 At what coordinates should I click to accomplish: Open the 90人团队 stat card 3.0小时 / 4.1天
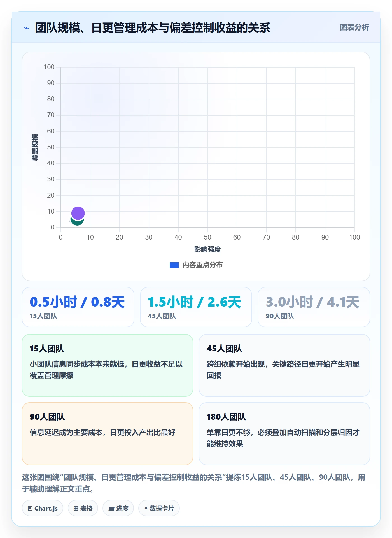tap(314, 307)
